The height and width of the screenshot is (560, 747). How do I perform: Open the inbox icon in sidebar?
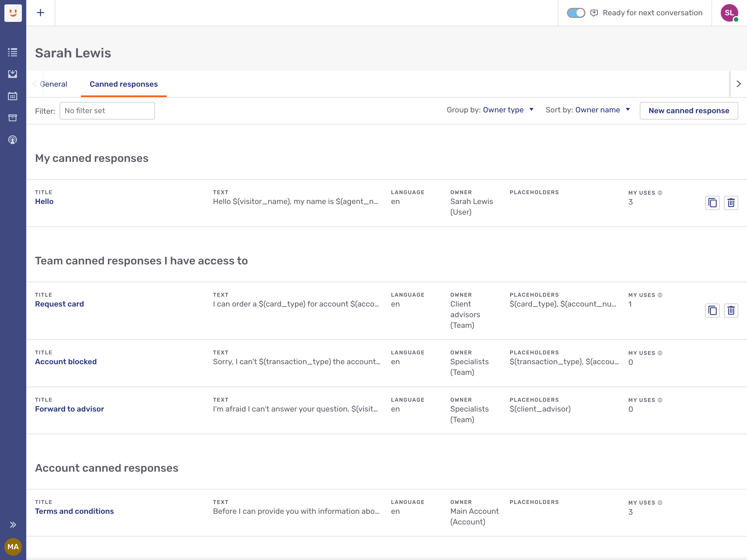point(13,74)
